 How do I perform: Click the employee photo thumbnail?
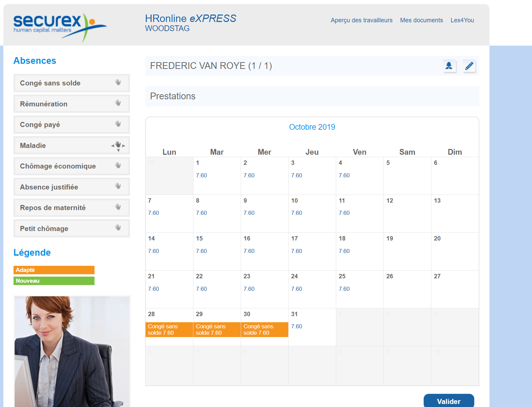72,351
